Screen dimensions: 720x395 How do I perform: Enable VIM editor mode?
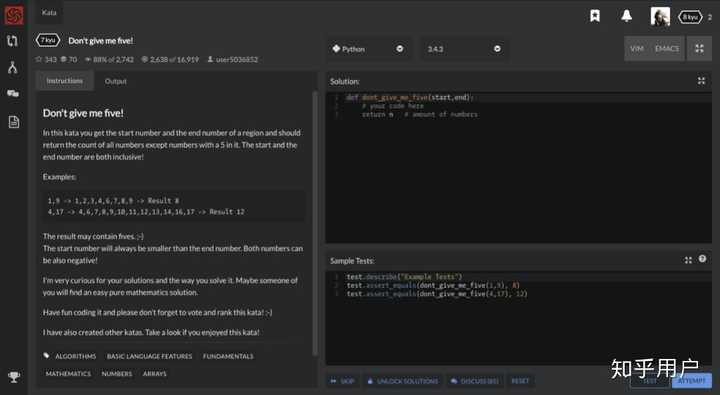pyautogui.click(x=636, y=49)
